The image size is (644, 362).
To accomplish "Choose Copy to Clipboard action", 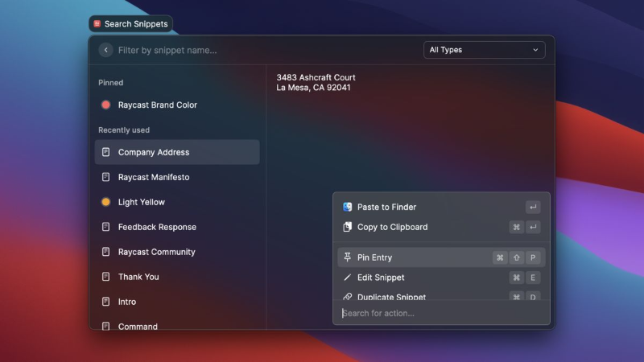I will [x=441, y=227].
